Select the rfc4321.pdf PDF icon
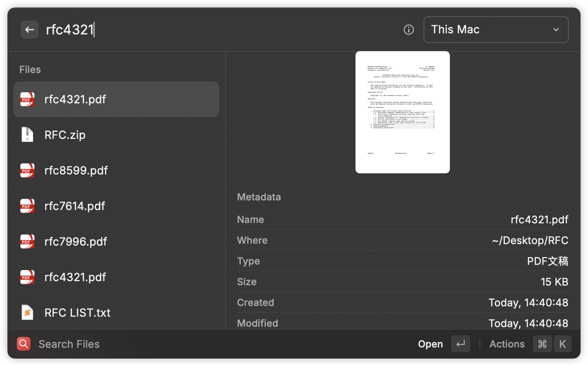 tap(27, 99)
